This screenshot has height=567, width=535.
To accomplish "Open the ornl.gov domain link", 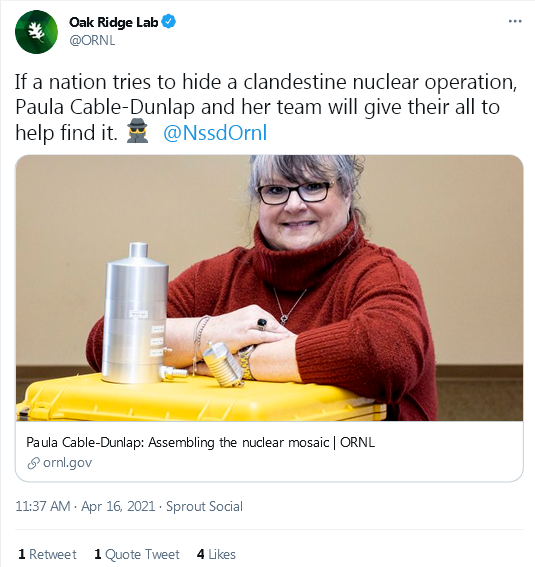I will [68, 462].
